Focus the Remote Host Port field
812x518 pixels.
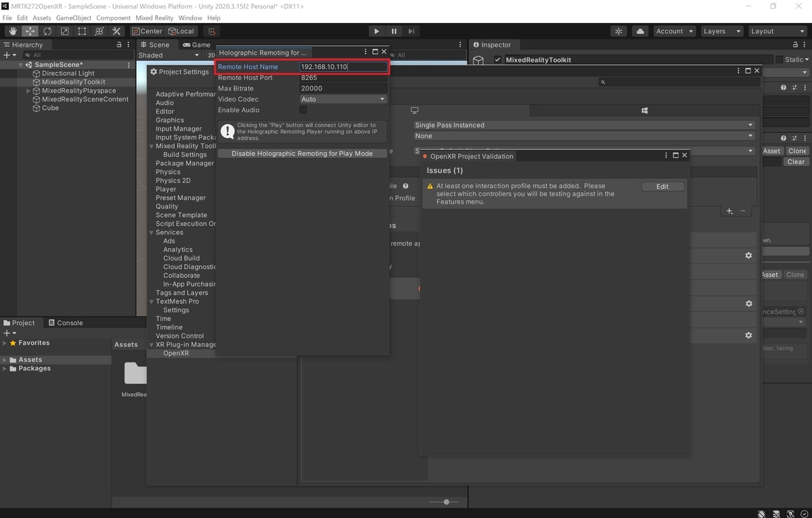click(x=343, y=78)
